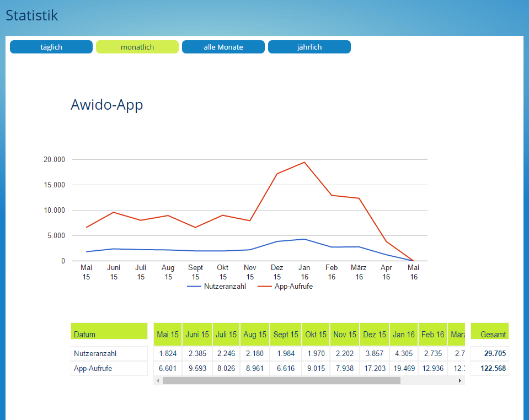Select the monatlich tab
Screen dimensions: 529x420
point(137,47)
